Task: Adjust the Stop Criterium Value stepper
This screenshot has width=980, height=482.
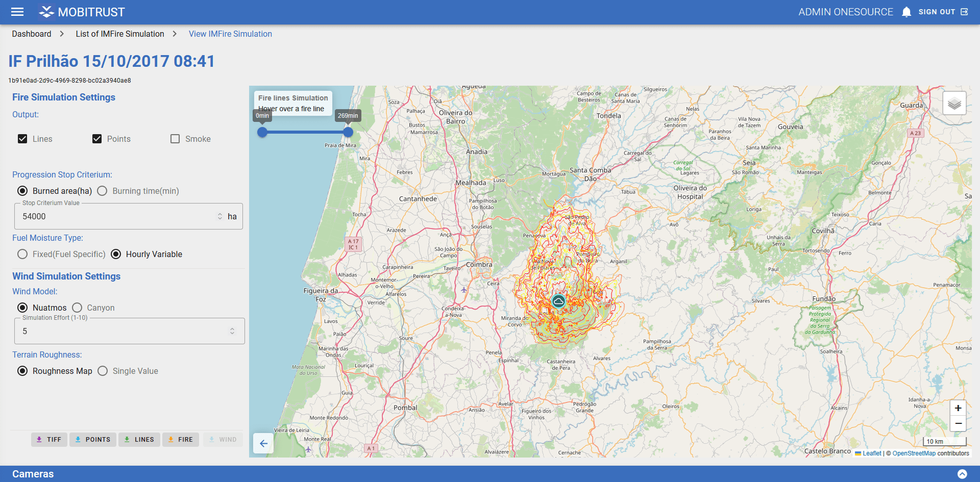Action: coord(220,216)
